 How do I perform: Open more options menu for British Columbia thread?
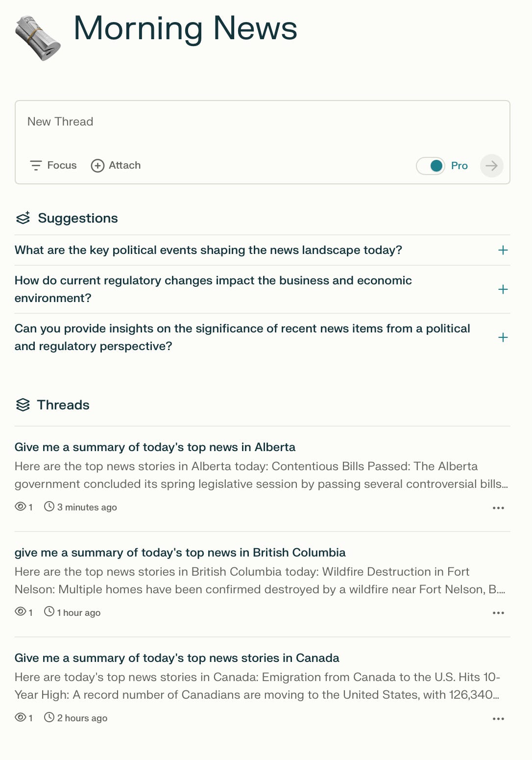coord(498,613)
